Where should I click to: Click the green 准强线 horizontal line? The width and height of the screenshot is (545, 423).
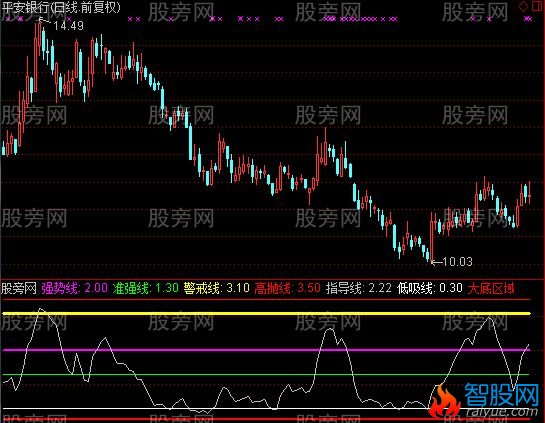(266, 375)
